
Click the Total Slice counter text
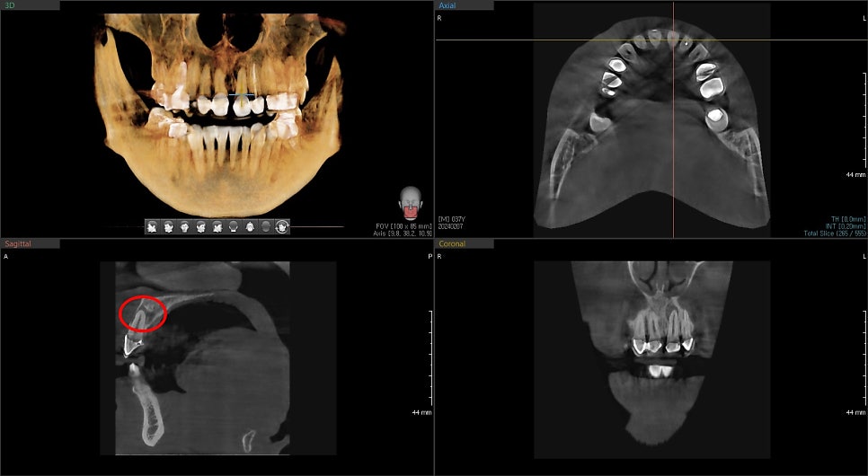pyautogui.click(x=835, y=233)
